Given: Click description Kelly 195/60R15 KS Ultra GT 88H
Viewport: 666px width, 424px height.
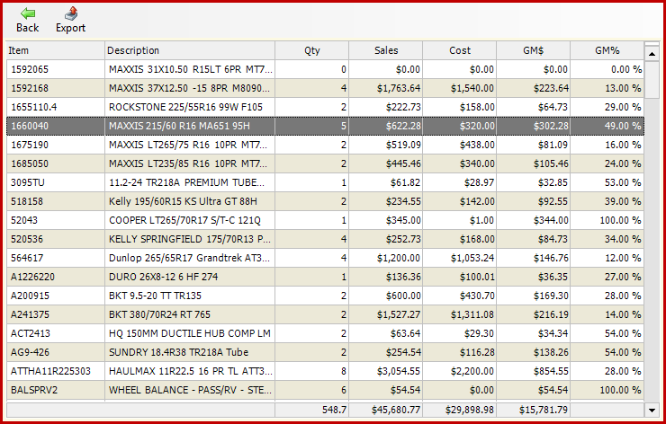Looking at the screenshot, I should 183,201.
